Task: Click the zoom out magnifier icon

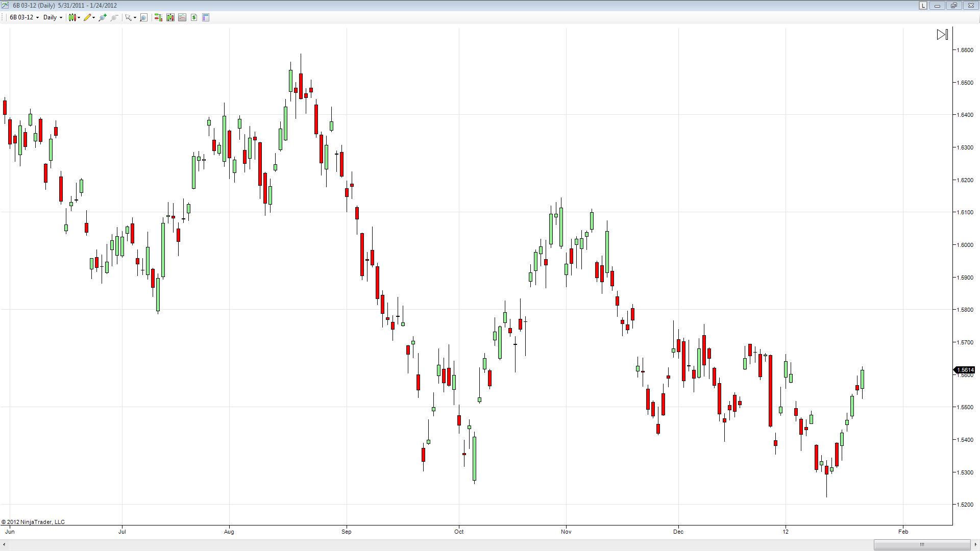Action: point(114,17)
